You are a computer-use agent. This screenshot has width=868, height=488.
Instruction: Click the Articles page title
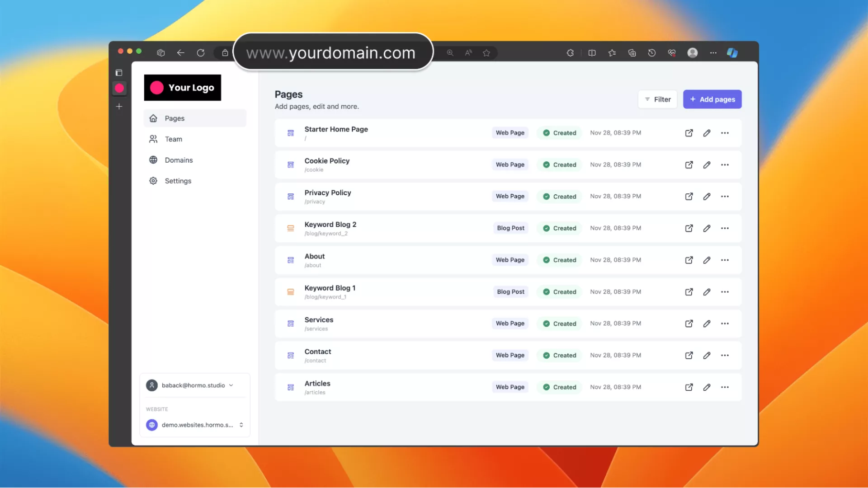coord(317,383)
